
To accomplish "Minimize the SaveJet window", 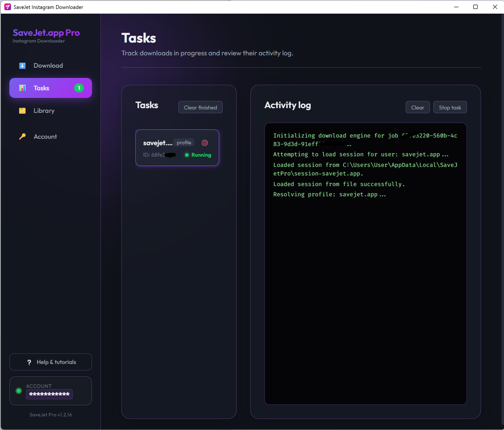I will 456,7.
